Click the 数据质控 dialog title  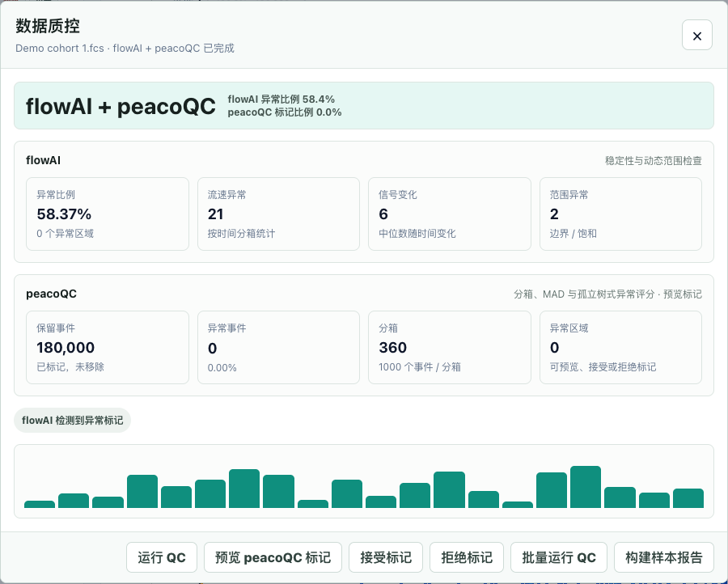point(48,26)
